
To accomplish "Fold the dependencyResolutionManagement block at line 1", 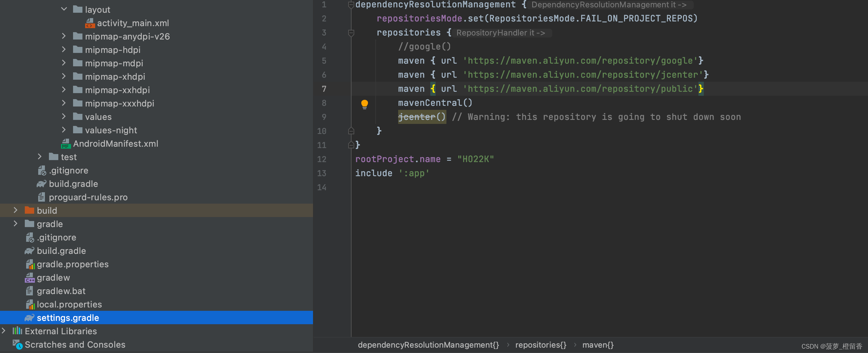I will point(351,4).
